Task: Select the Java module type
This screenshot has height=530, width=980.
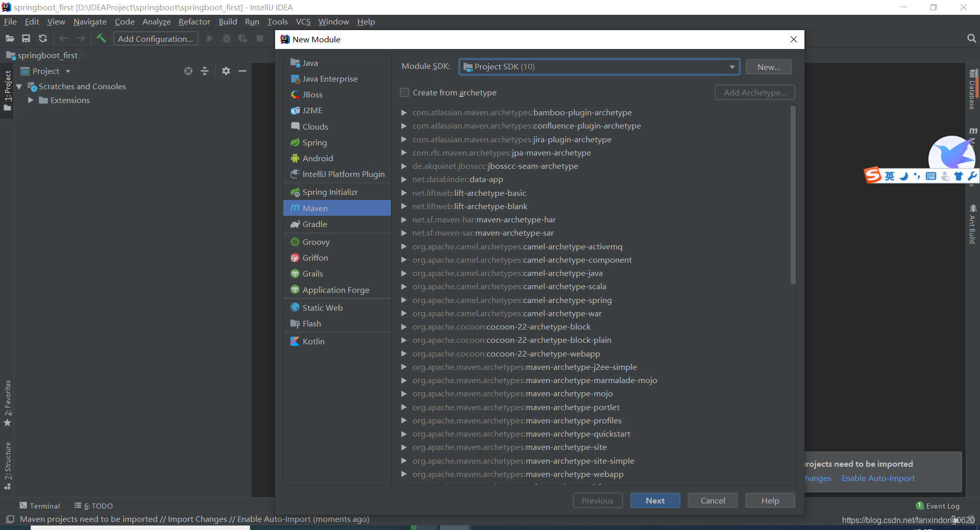Action: coord(337,63)
